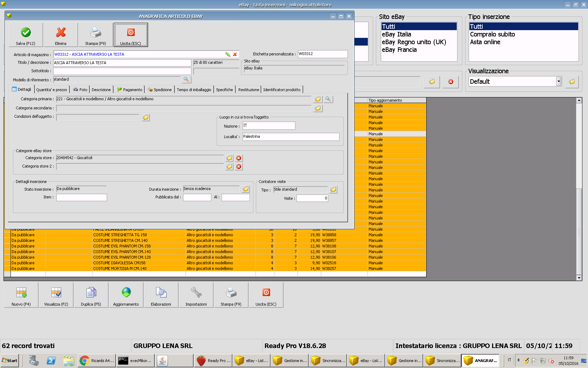Select COSTUME DIAVOLESSA CM158 row
This screenshot has width=588, height=368.
pyautogui.click(x=215, y=263)
